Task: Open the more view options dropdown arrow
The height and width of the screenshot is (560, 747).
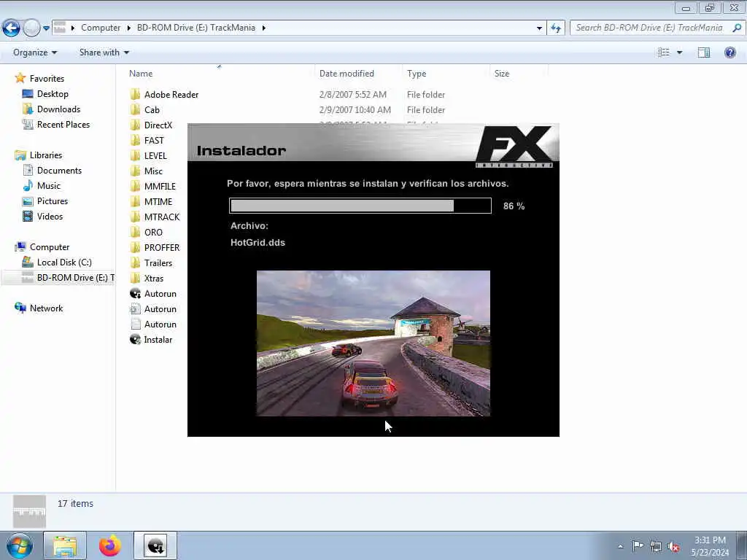Action: click(679, 52)
